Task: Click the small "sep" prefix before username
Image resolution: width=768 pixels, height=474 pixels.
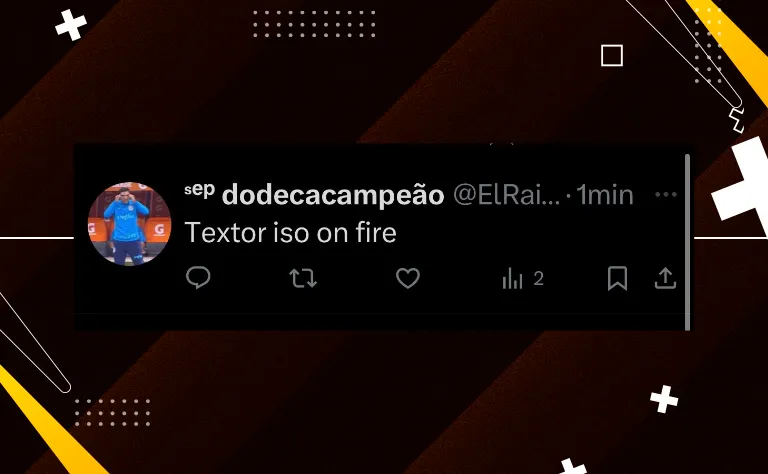Action: (200, 189)
